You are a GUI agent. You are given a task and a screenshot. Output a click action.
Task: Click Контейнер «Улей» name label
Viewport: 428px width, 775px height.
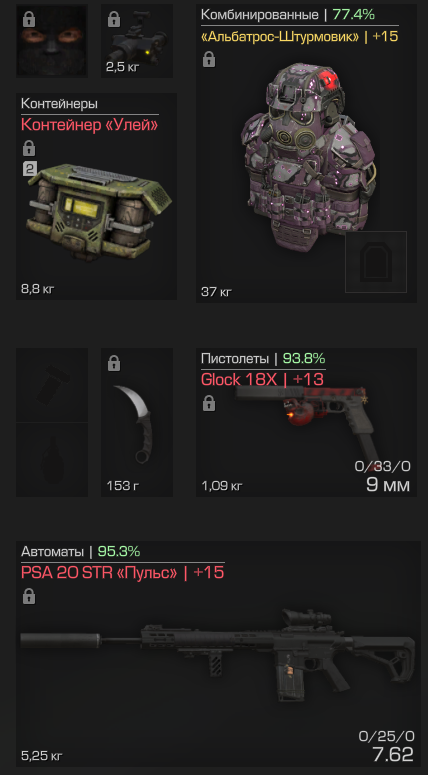89,125
